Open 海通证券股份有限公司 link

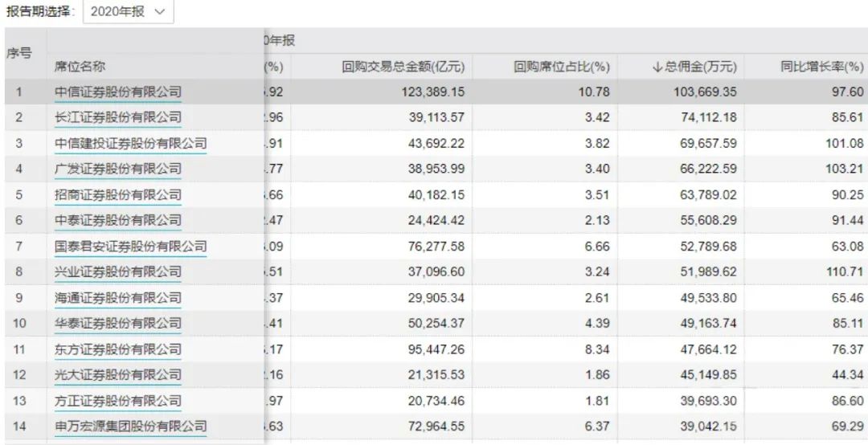click(x=117, y=297)
